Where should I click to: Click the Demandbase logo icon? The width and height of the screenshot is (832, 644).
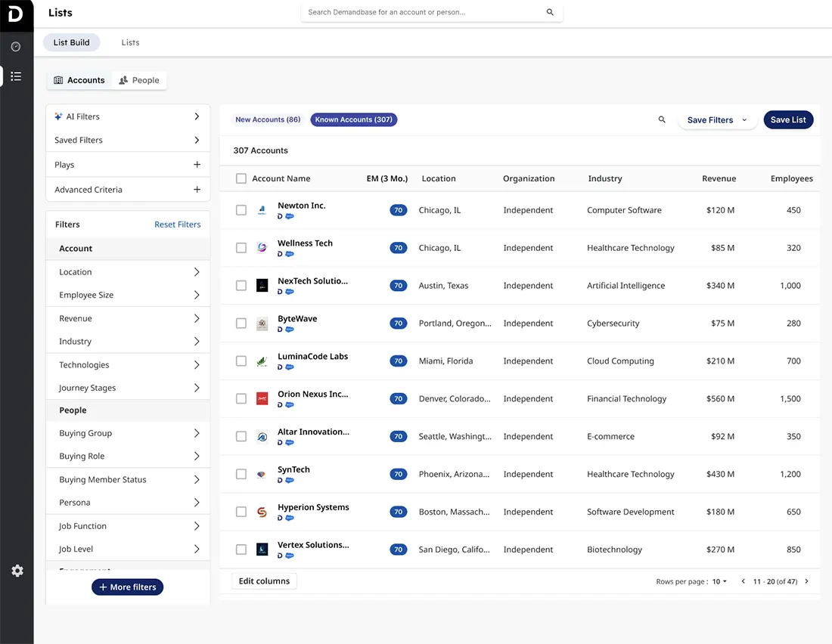(x=15, y=14)
